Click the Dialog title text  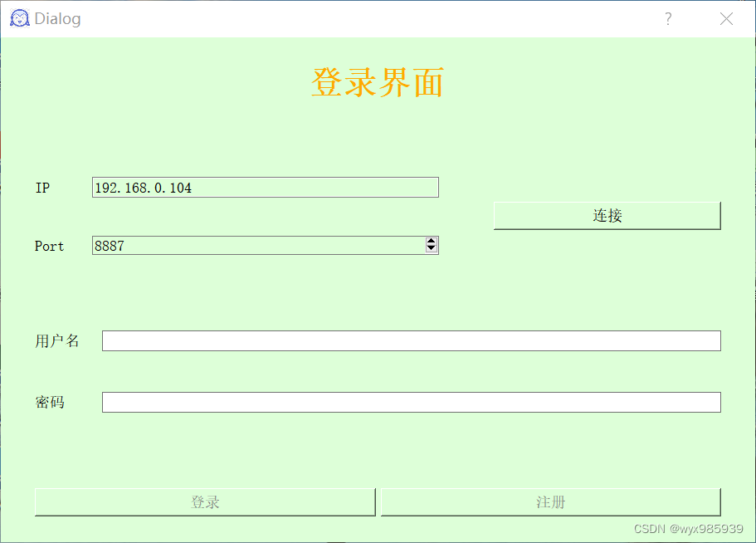coord(57,19)
